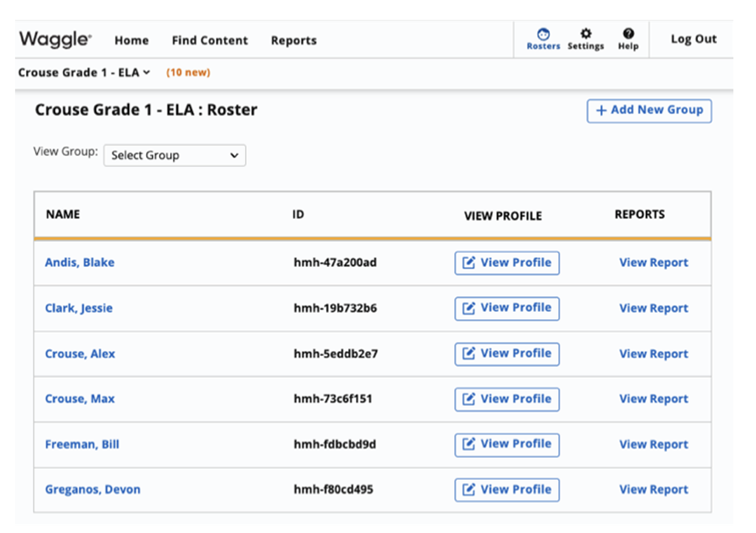The image size is (756, 533).
Task: Open the Find Content menu
Action: pos(210,40)
